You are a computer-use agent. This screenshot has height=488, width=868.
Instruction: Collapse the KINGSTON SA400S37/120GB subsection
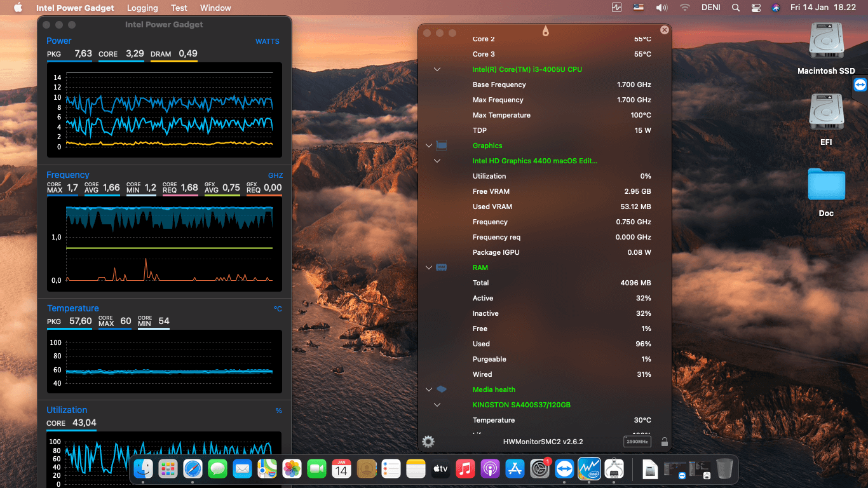437,405
